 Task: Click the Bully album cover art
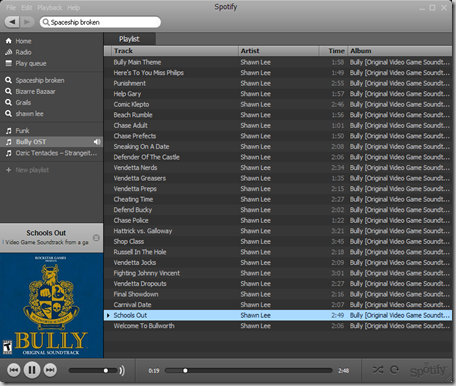click(x=52, y=305)
